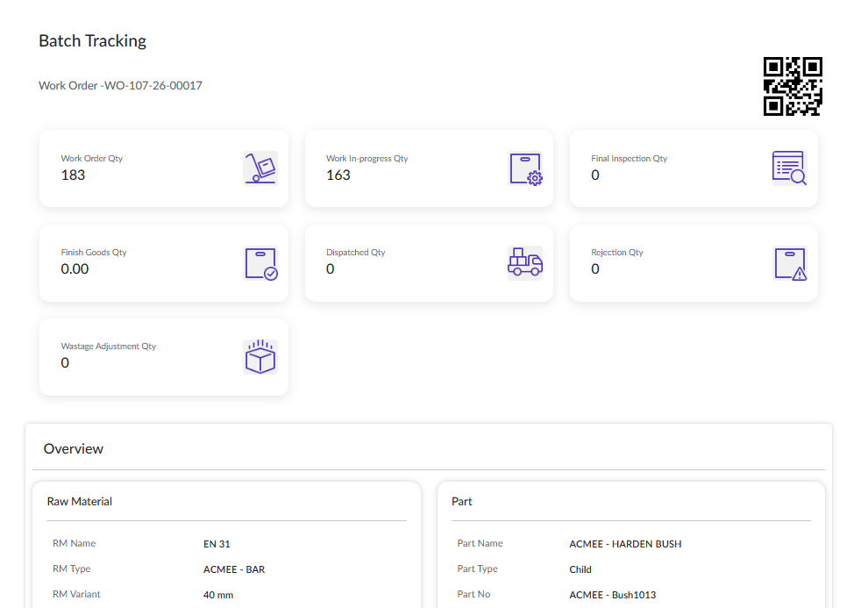Click the Work Order Qty value 183
868x608 pixels.
point(73,175)
